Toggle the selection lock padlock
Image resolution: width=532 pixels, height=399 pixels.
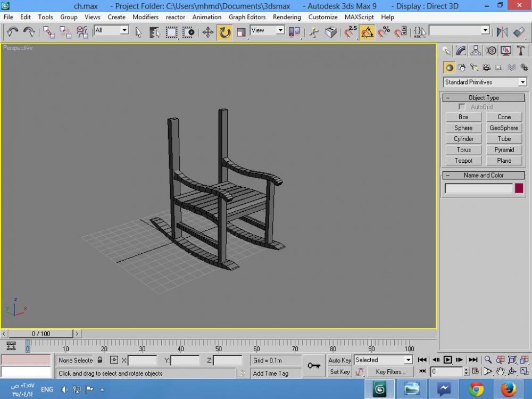pos(100,360)
